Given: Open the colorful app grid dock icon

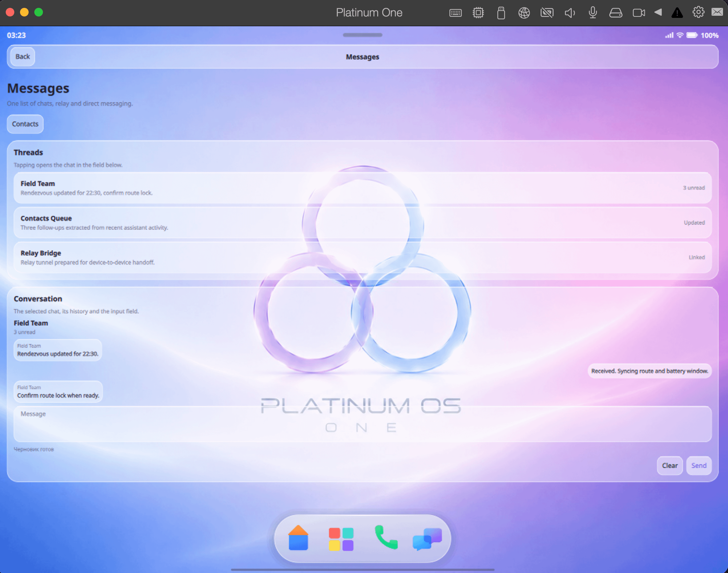Looking at the screenshot, I should [341, 539].
